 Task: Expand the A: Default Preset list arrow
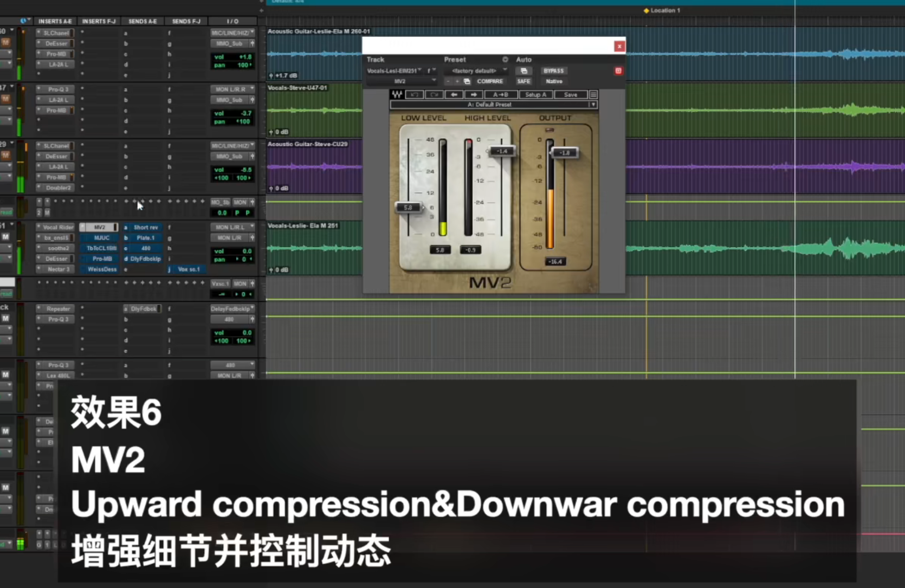[593, 105]
